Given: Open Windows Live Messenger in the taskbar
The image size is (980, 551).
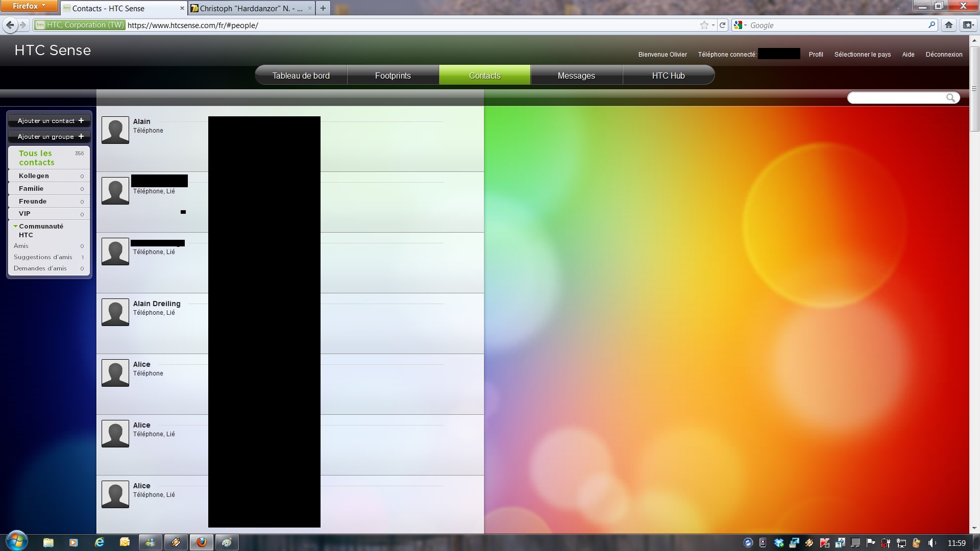Looking at the screenshot, I should point(150,542).
